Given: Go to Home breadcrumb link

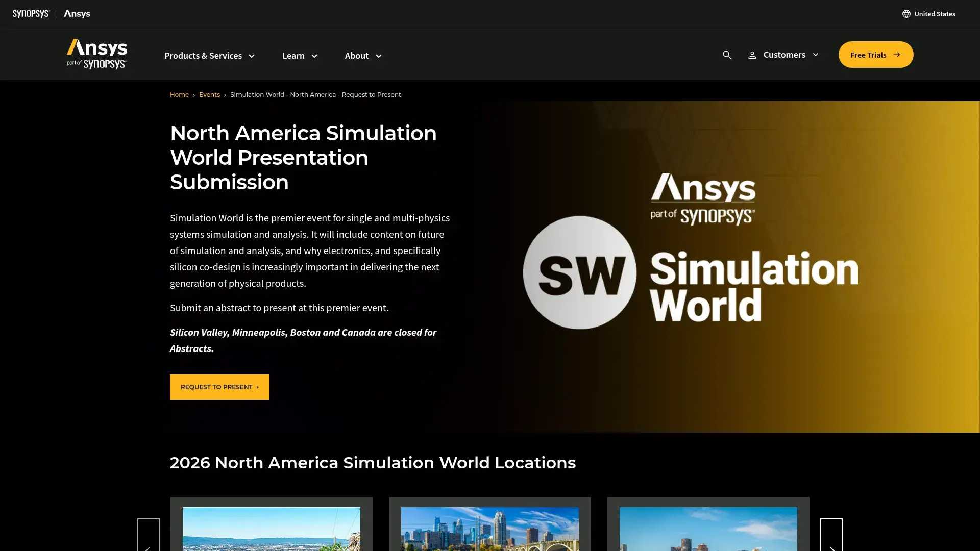Looking at the screenshot, I should click(179, 95).
